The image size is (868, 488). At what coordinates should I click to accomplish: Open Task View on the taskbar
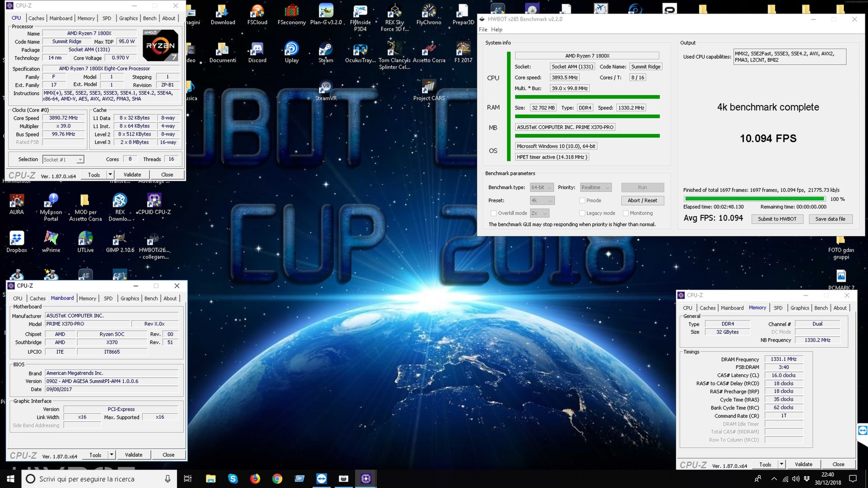point(188,479)
